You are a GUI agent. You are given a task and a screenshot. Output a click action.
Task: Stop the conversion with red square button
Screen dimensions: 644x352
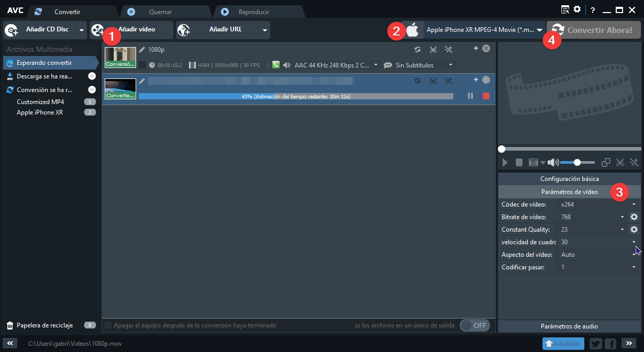tap(486, 96)
